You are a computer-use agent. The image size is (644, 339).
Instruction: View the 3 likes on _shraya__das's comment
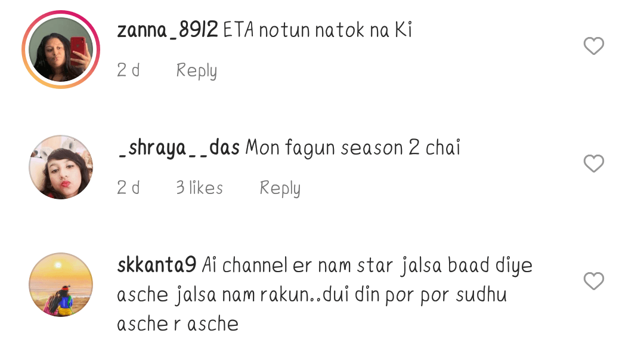tap(199, 188)
